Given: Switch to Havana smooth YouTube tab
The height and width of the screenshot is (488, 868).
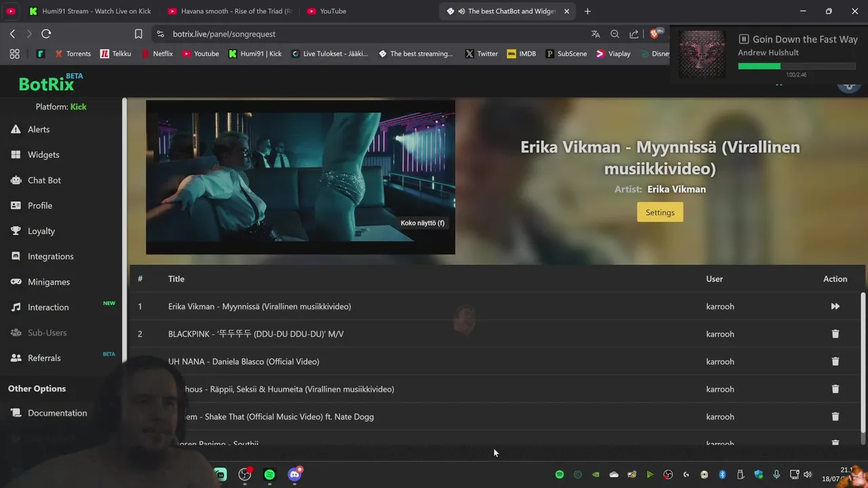Looking at the screenshot, I should 231,12.
